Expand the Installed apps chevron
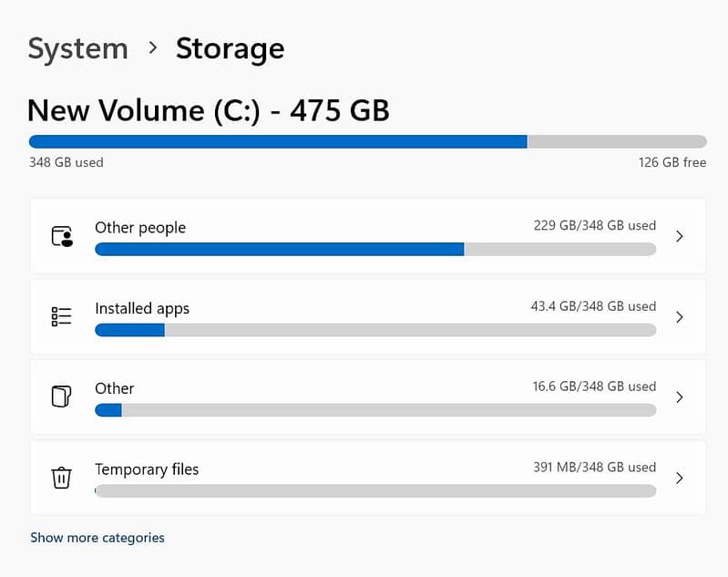 [x=680, y=317]
